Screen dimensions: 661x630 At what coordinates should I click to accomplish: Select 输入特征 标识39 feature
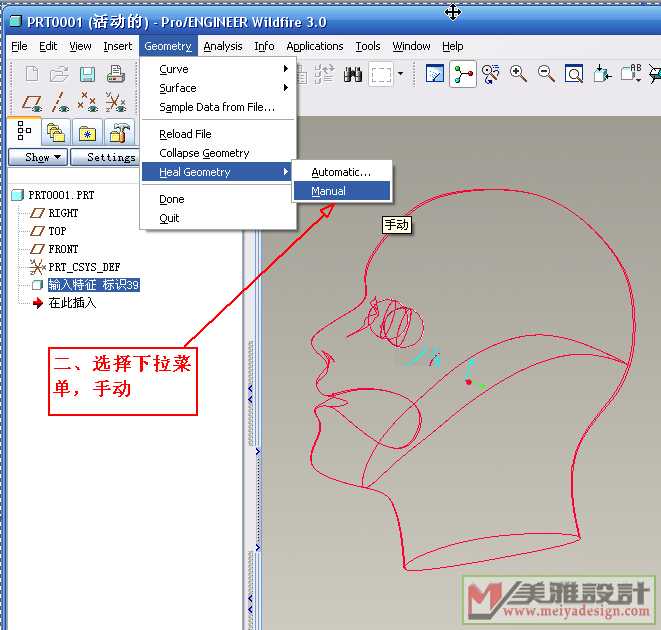(x=94, y=285)
